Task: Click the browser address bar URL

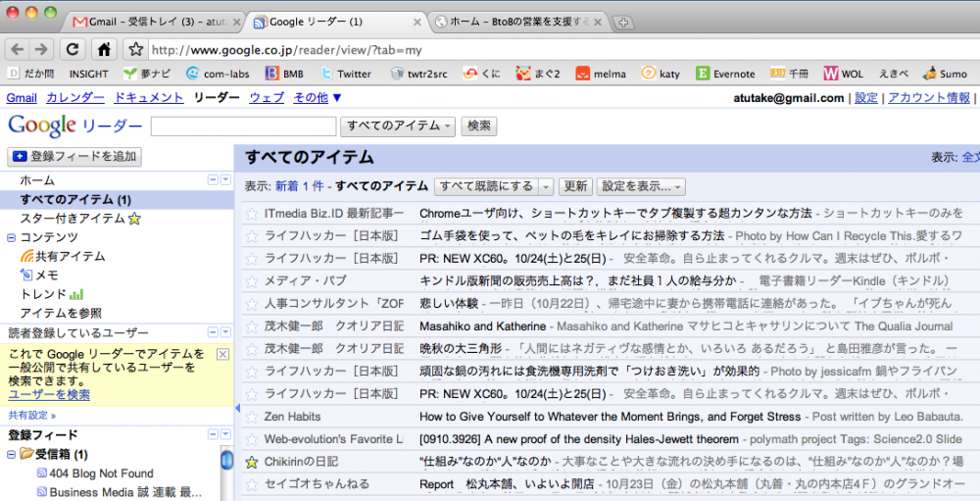Action: [x=287, y=49]
